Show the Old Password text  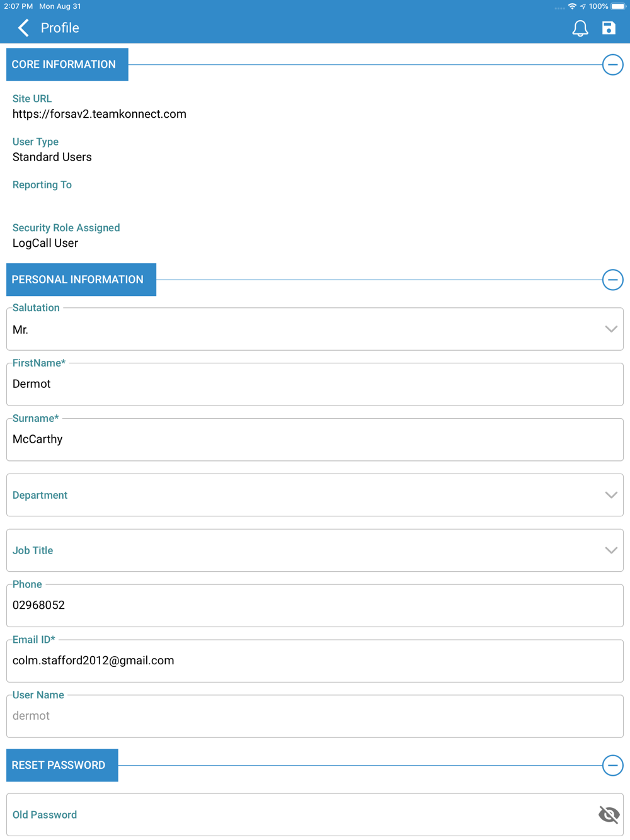pyautogui.click(x=609, y=815)
